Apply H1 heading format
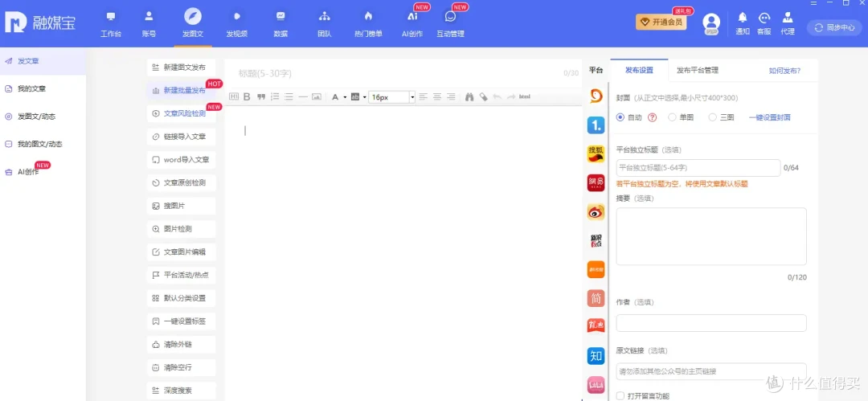 pos(234,97)
